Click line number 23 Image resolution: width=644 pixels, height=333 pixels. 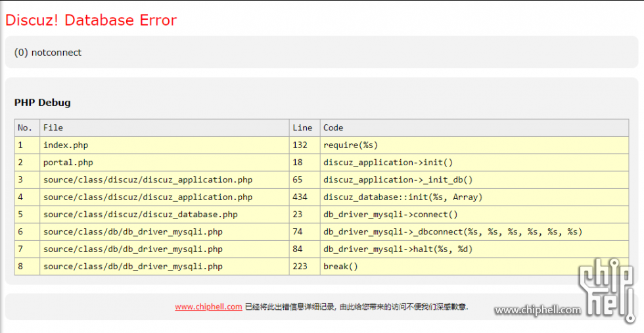click(304, 214)
